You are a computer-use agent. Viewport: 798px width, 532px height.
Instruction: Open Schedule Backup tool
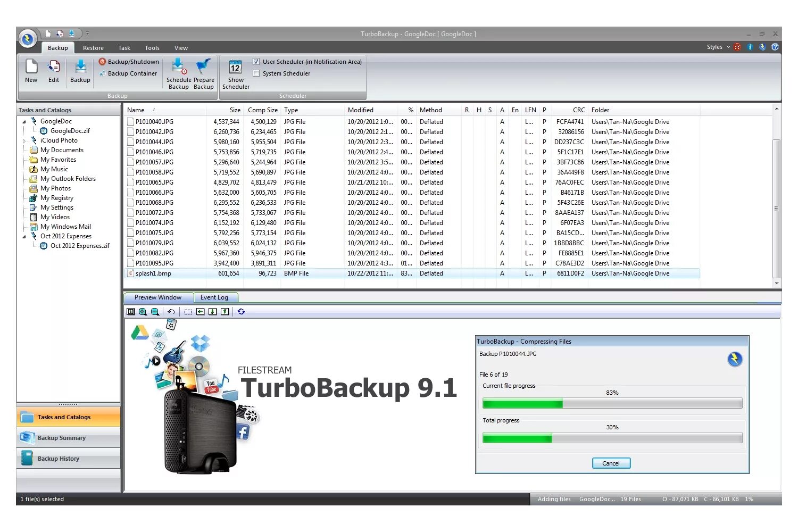[179, 74]
